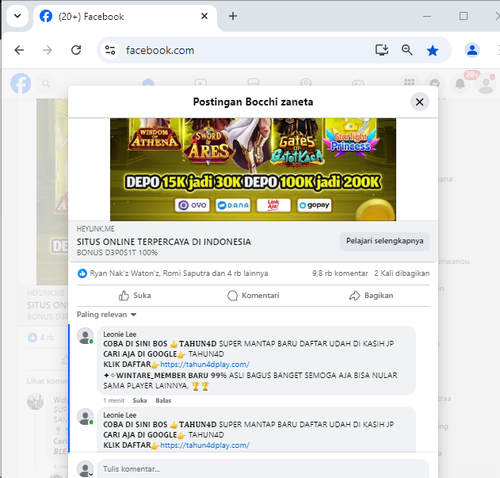Open the 2 Kali dibagikan count

click(402, 273)
